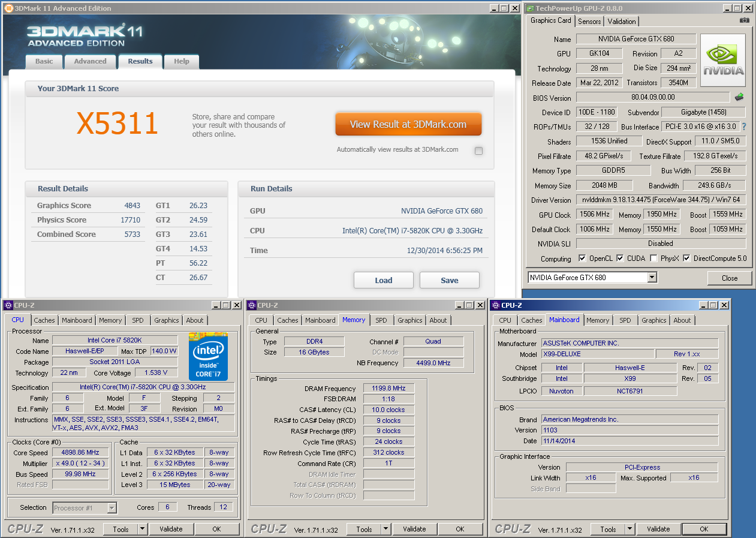Click the BIOS save chip icon in GPU-Z

click(x=739, y=97)
